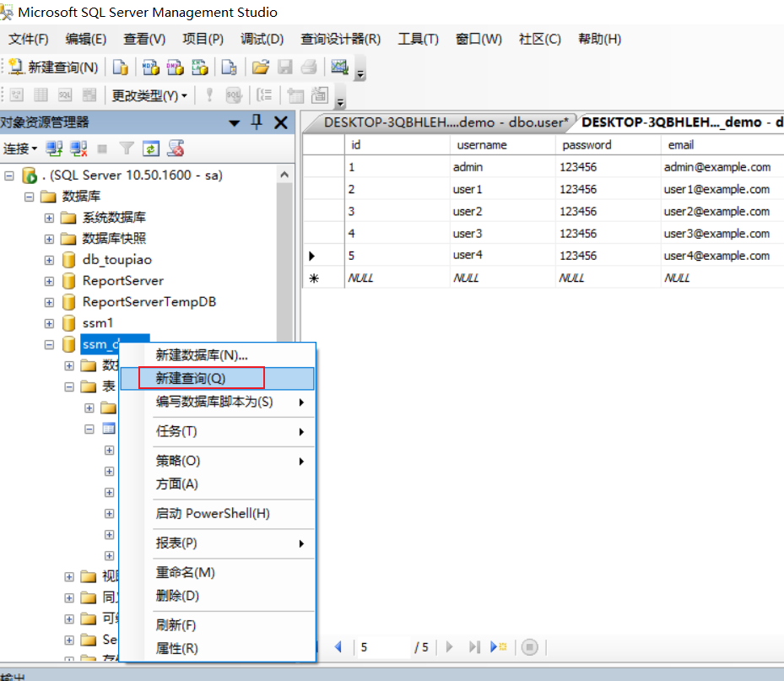Image resolution: width=784 pixels, height=681 pixels.
Task: Expand the ReportServerTempDB database
Action: click(49, 302)
